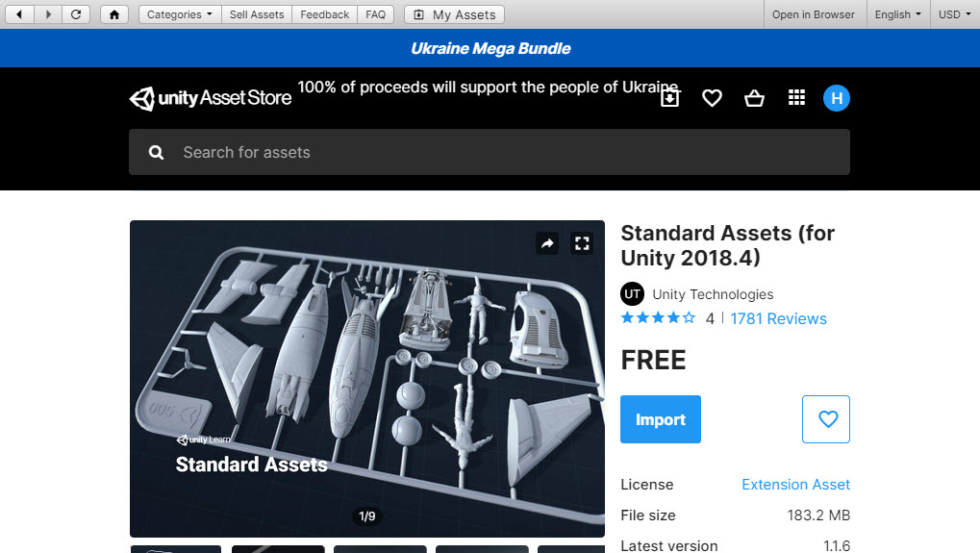
Task: Click the star rating
Action: coord(658,318)
